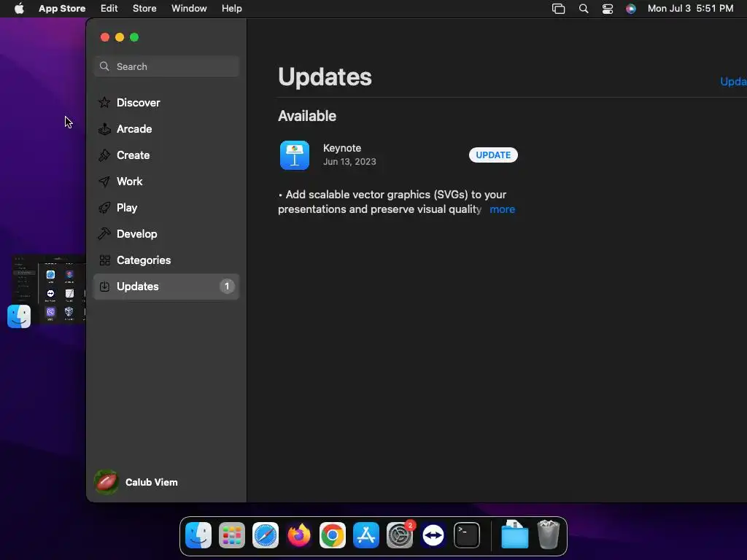
Task: Activate Siri from menu bar
Action: click(631, 9)
